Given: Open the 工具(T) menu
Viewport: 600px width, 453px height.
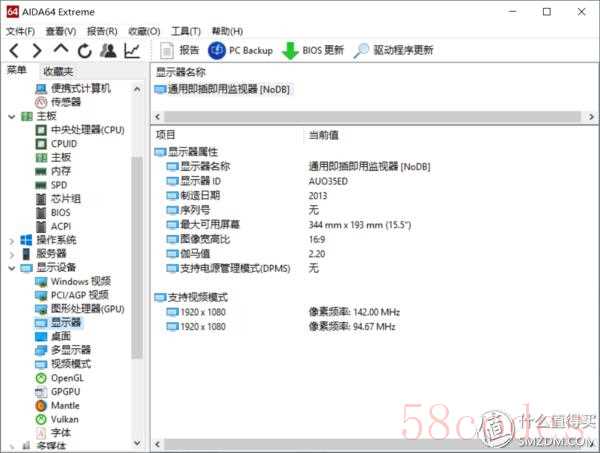Looking at the screenshot, I should [x=186, y=31].
